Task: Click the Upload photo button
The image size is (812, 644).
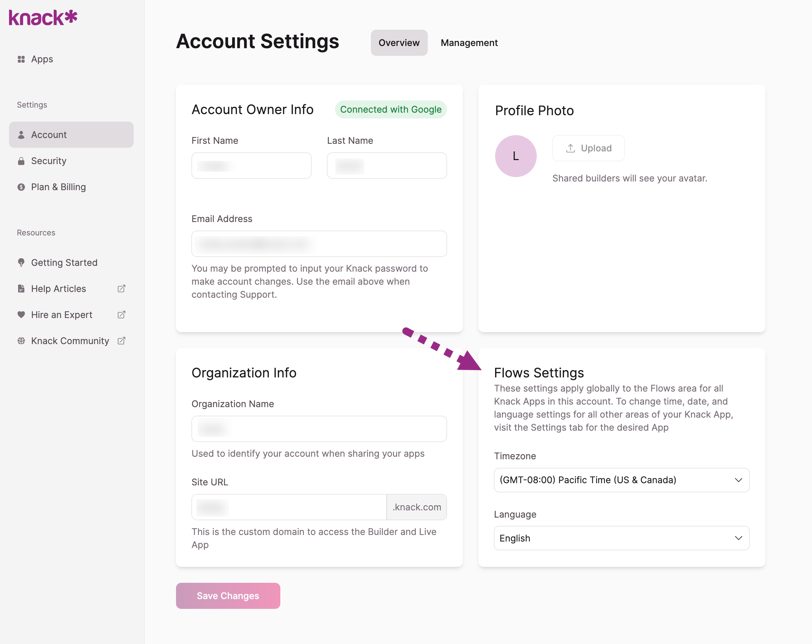Action: click(x=588, y=149)
